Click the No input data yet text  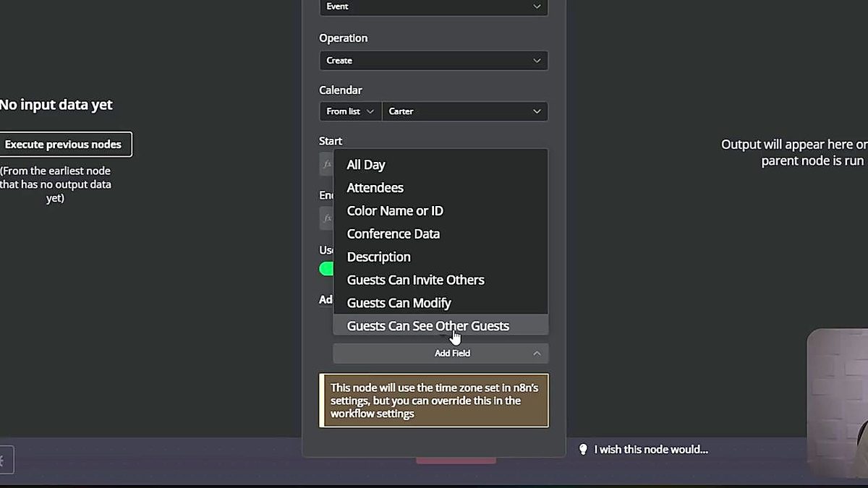click(x=56, y=105)
